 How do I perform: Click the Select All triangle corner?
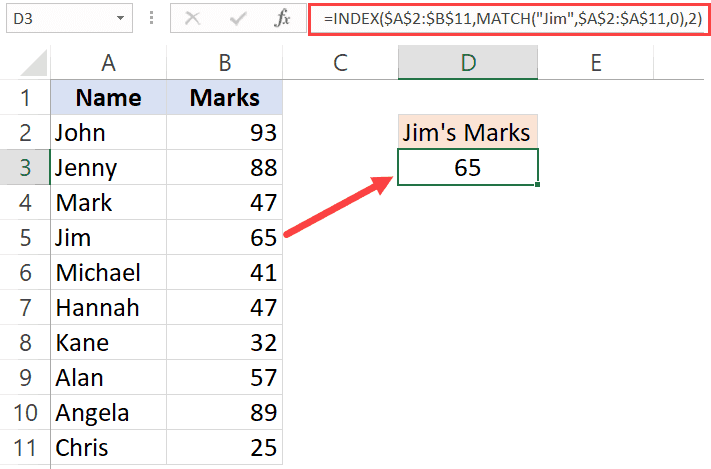pyautogui.click(x=34, y=63)
